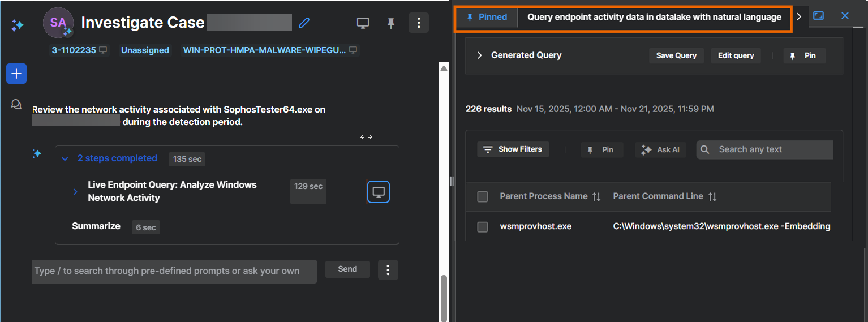Click the blue plus new chat button

(x=16, y=74)
